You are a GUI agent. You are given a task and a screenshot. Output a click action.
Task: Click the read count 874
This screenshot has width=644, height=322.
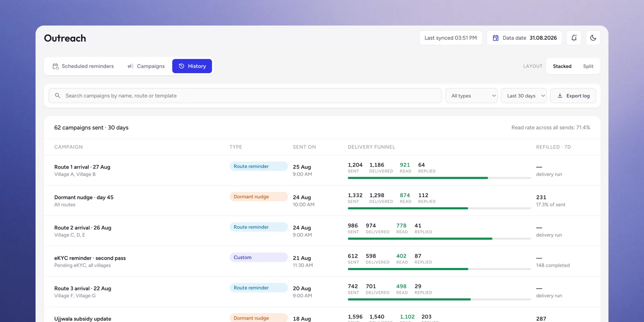405,195
